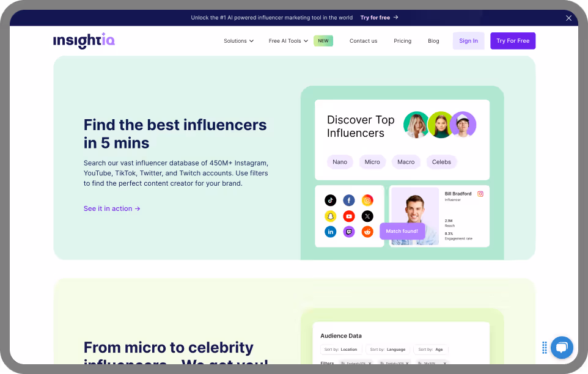The width and height of the screenshot is (588, 374).
Task: Open Sort by Language dropdown
Action: point(388,350)
